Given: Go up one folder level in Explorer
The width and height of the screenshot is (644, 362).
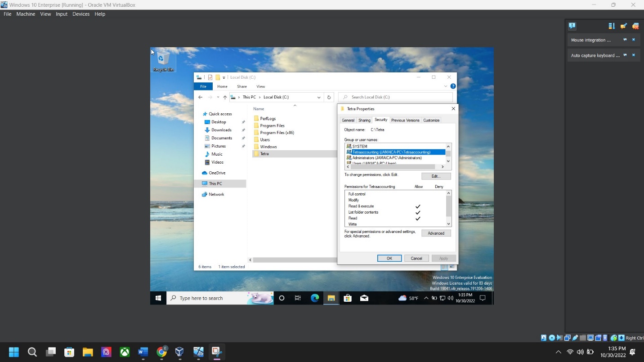Looking at the screenshot, I should (x=225, y=97).
